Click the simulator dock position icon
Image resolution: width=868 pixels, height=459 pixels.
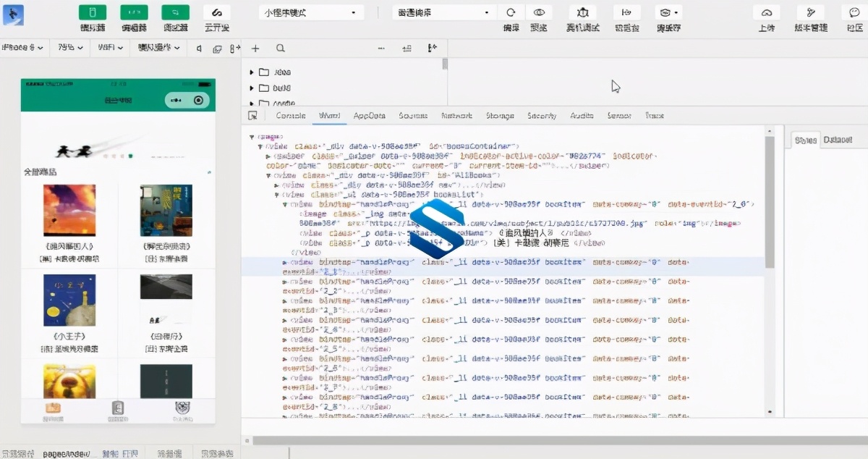pyautogui.click(x=234, y=49)
